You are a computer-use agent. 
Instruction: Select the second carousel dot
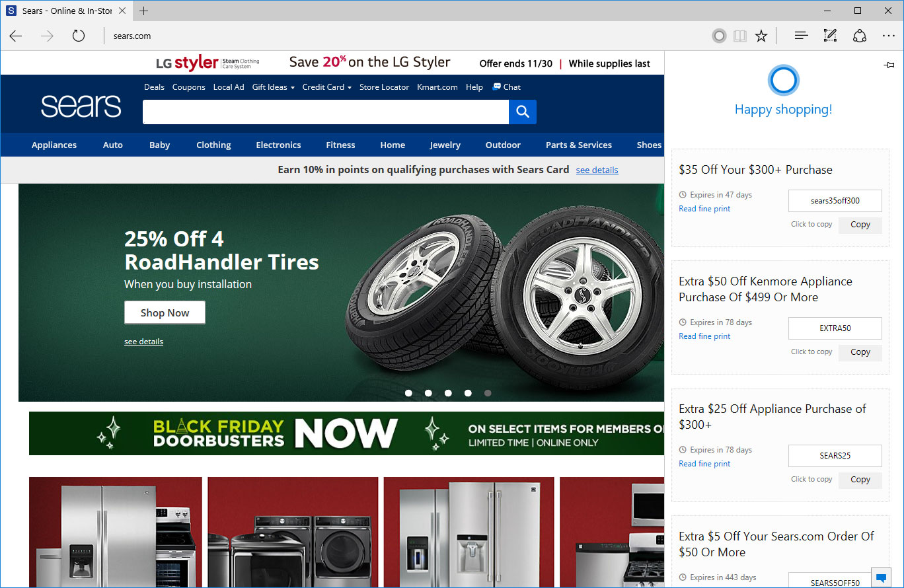point(428,392)
